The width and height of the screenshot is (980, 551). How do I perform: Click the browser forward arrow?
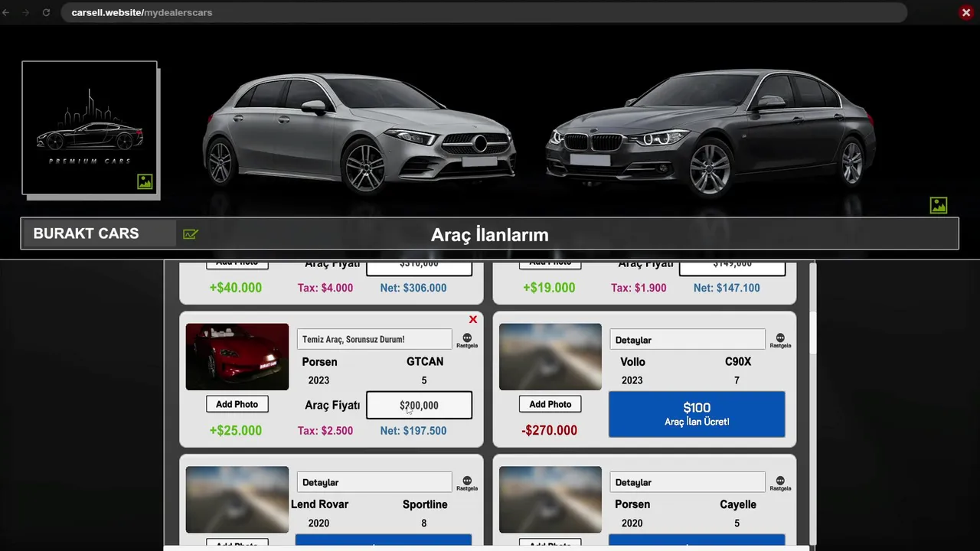25,12
